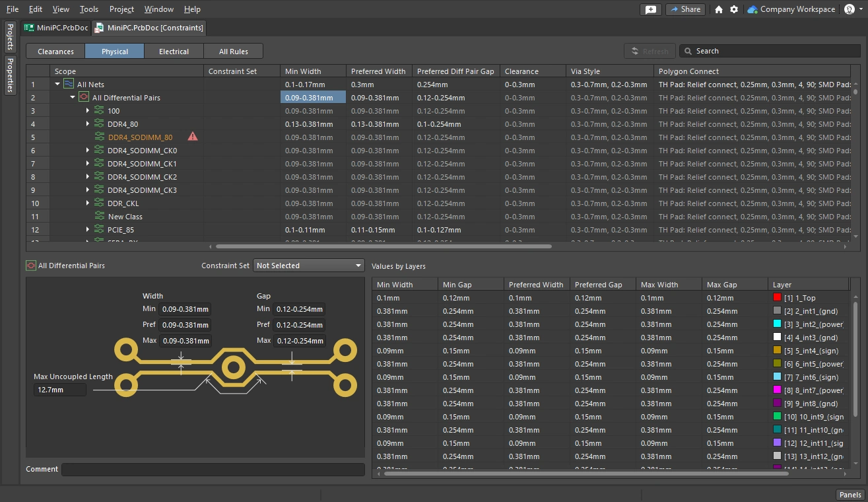Expand the DDR4_80 tree node
The width and height of the screenshot is (868, 502).
88,124
